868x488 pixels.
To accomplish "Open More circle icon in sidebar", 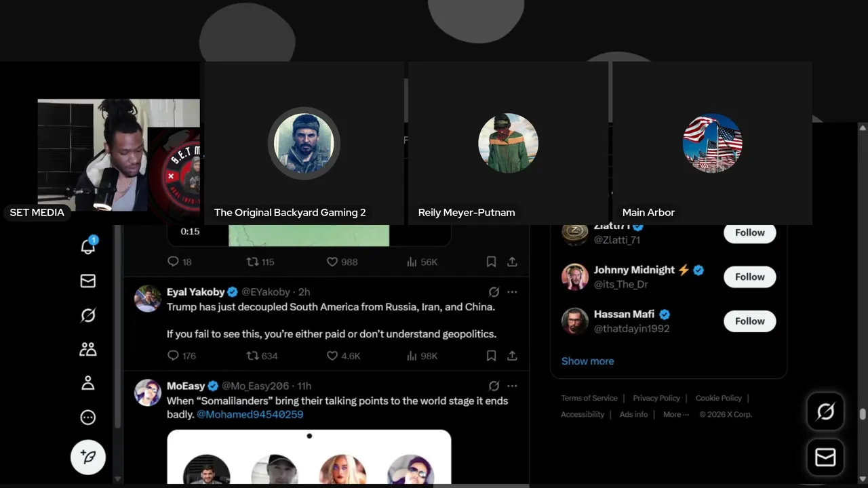I will coord(88,418).
